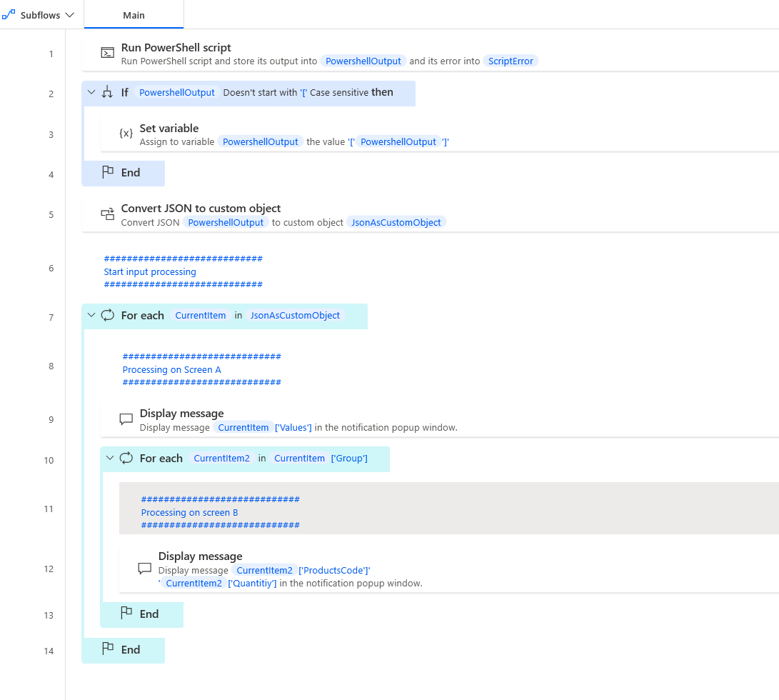Click the Display message icon on line 9
The width and height of the screenshot is (779, 700).
(126, 419)
